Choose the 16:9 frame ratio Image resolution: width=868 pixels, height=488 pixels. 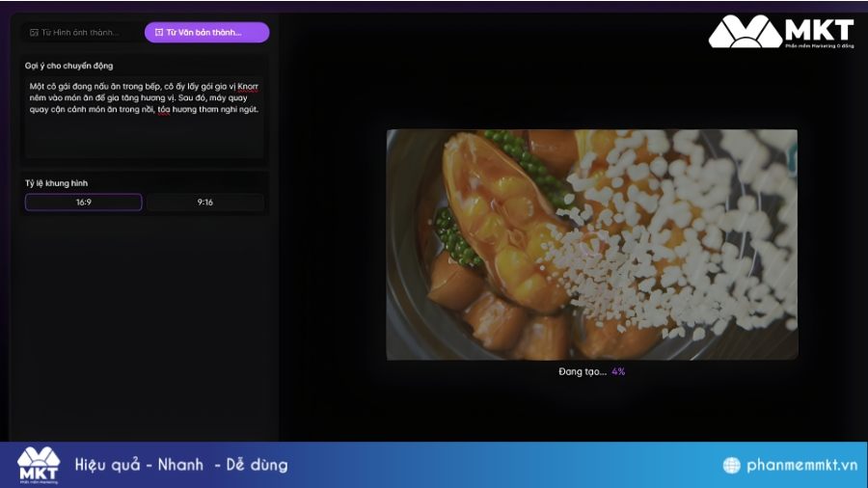click(84, 202)
